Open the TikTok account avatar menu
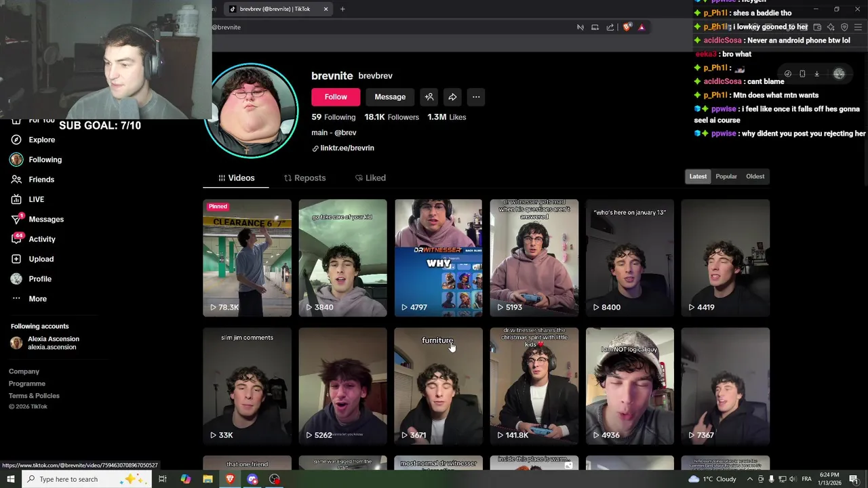This screenshot has height=488, width=868. tap(839, 74)
